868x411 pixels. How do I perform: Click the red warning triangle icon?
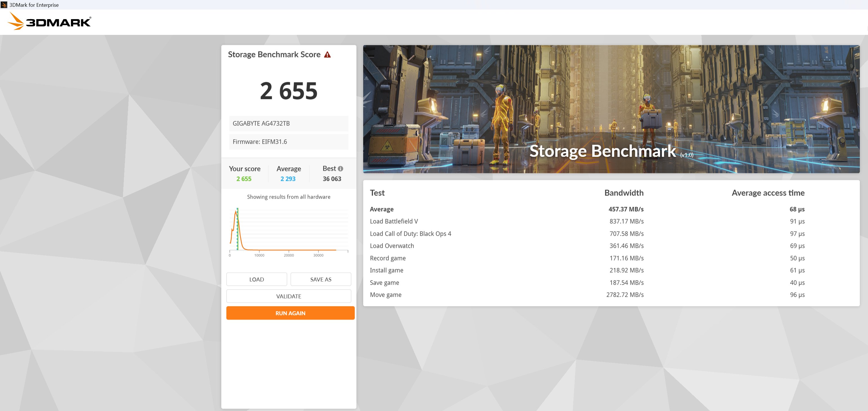point(327,55)
